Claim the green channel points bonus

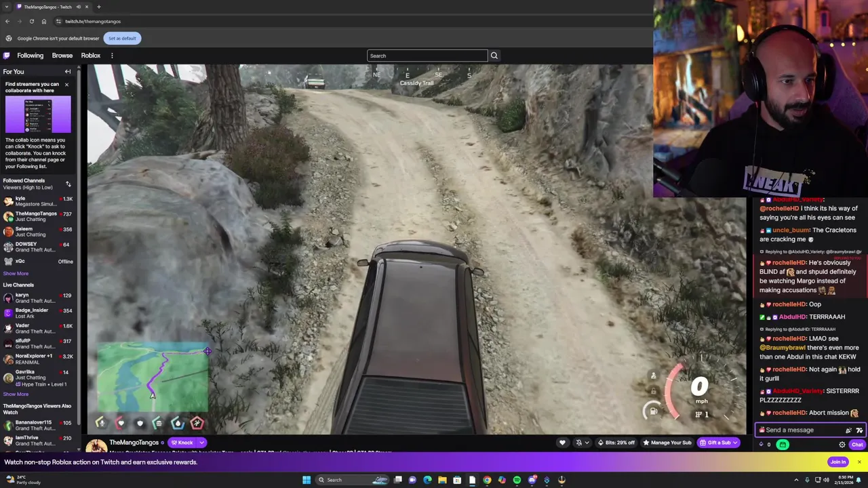pos(783,445)
